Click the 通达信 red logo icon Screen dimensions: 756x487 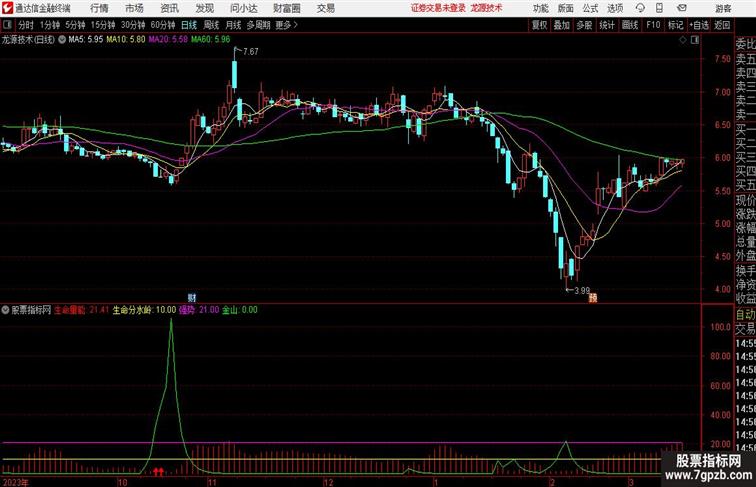click(x=7, y=8)
